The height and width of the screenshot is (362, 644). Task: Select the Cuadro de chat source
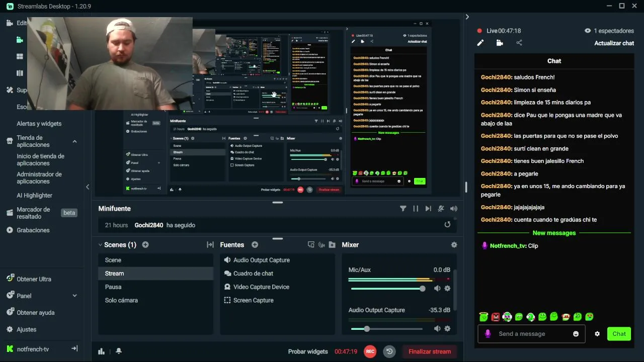click(x=277, y=274)
